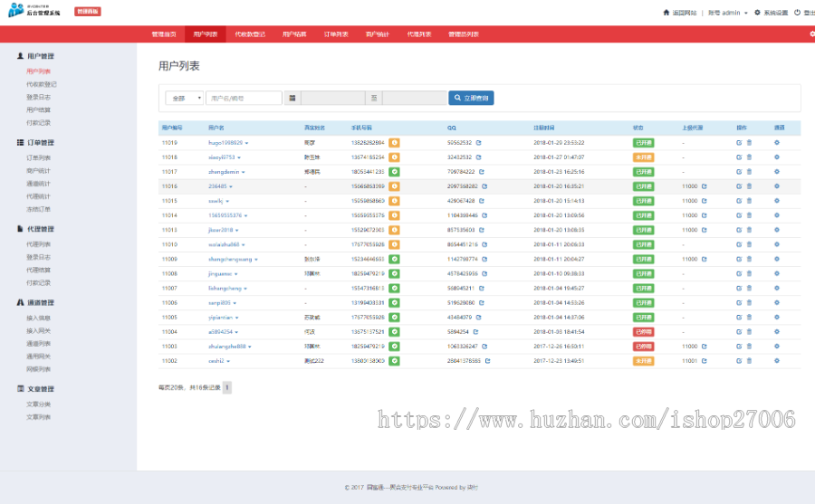Click the calendar icon in search bar

292,98
